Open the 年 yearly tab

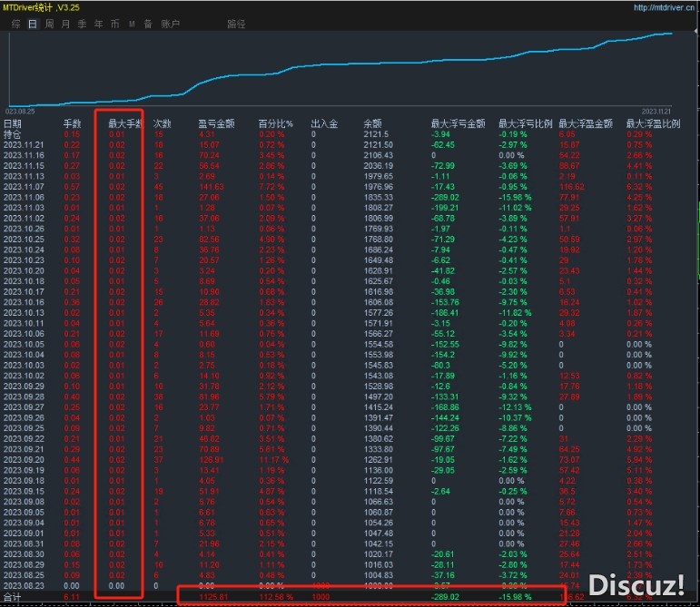98,24
